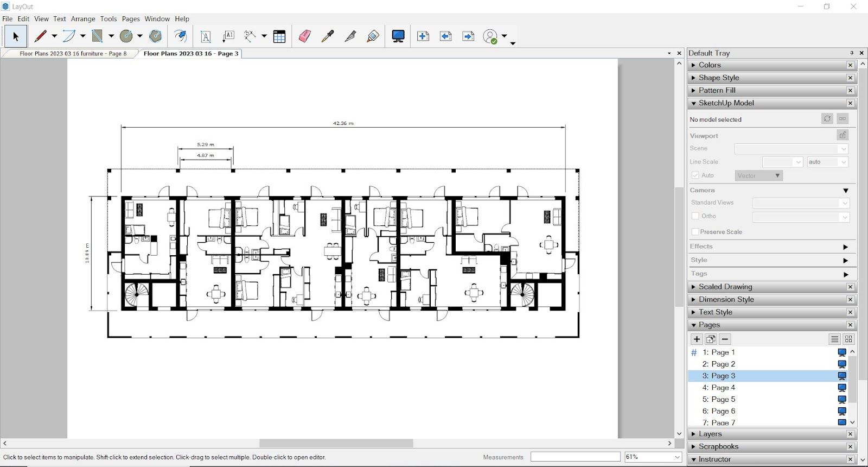Viewport: 868px width, 467px height.
Task: Expand the Shape Style panel
Action: click(x=693, y=78)
